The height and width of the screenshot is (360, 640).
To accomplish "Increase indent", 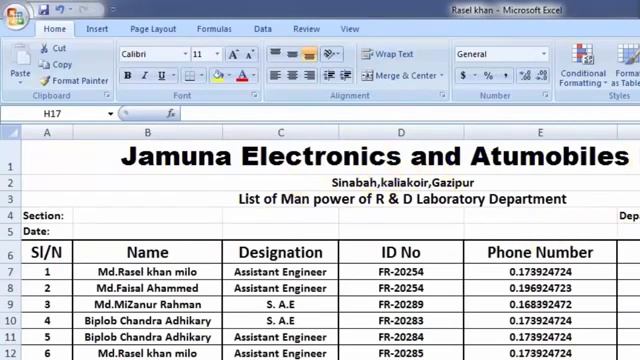I will click(346, 76).
